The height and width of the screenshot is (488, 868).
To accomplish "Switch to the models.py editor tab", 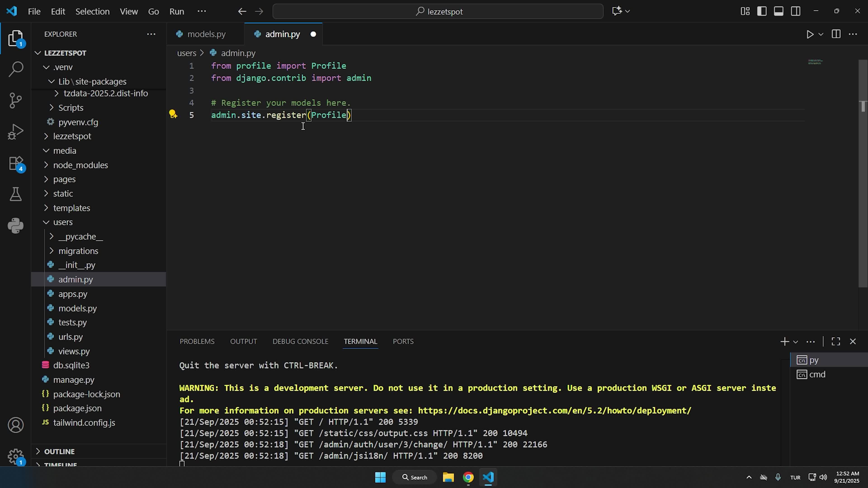I will click(206, 34).
